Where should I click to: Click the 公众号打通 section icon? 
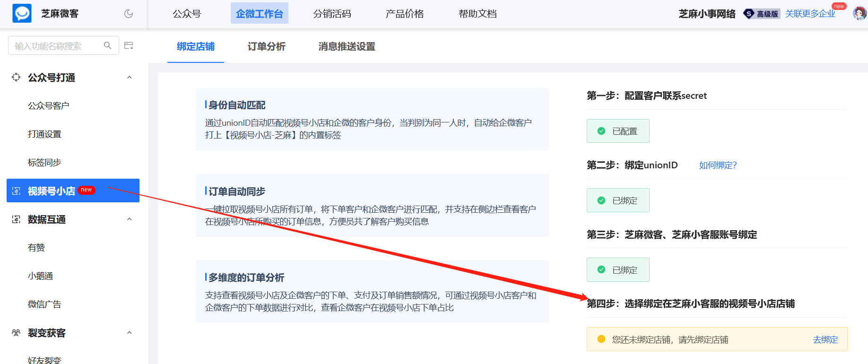tap(16, 77)
